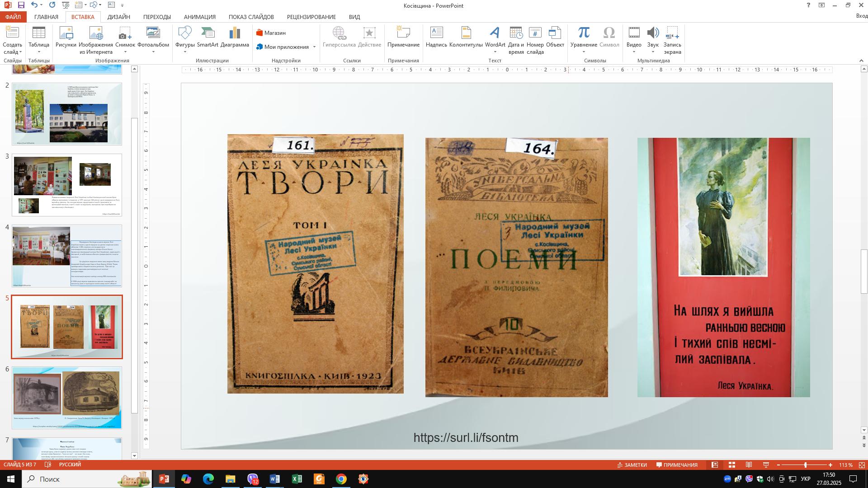The width and height of the screenshot is (868, 488).
Task: Insert a SmartArt graphic
Action: pos(208,37)
